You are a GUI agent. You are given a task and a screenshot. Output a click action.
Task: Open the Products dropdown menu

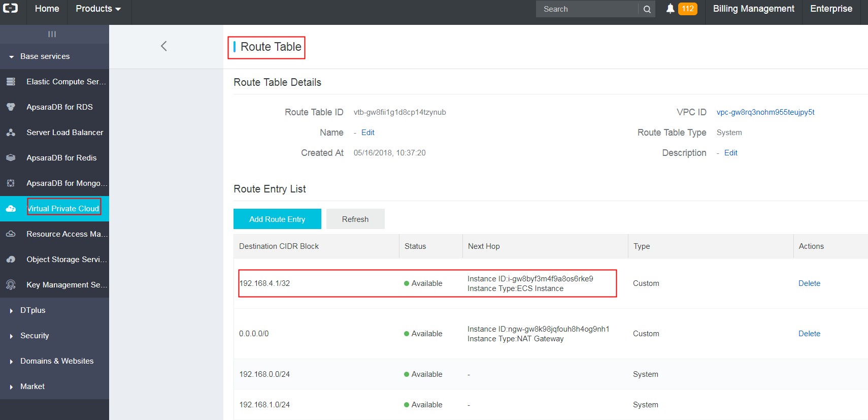coord(98,9)
